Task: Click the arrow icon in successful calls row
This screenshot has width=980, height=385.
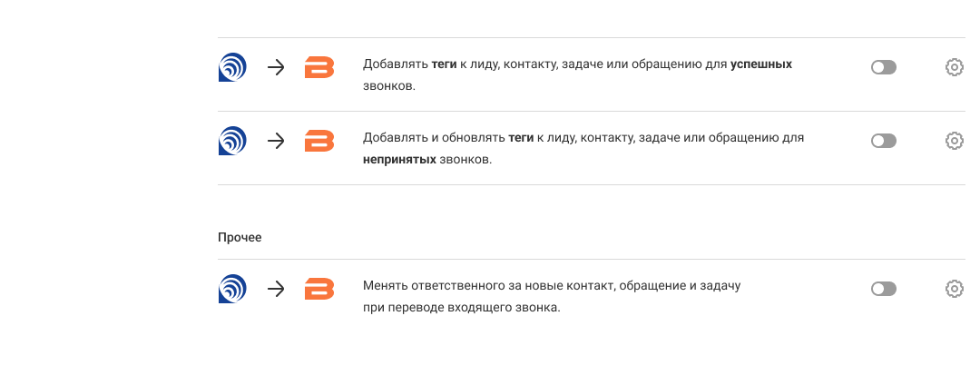Action: (x=277, y=67)
